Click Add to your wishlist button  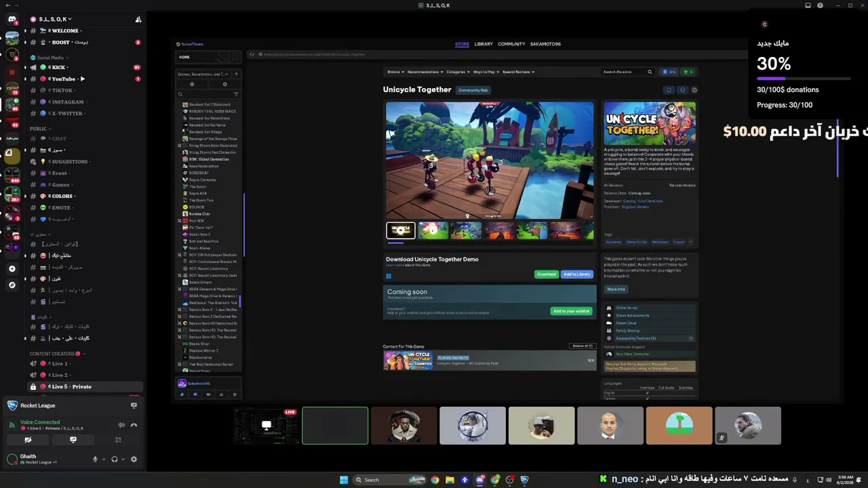click(x=571, y=311)
